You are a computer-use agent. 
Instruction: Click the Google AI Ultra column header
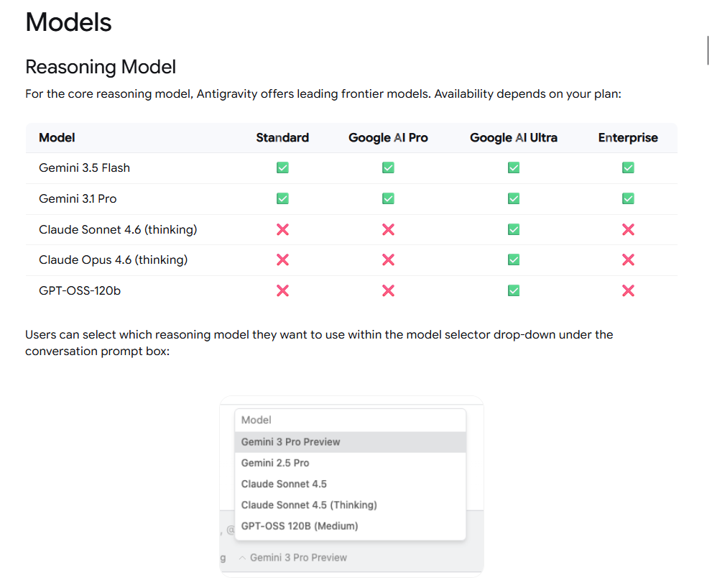point(514,138)
